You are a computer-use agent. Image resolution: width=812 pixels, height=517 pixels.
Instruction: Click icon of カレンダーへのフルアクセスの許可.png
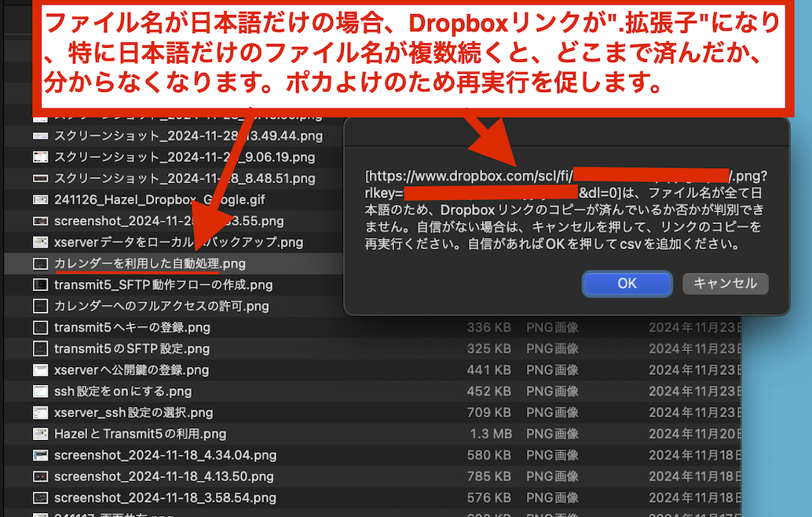[x=41, y=306]
